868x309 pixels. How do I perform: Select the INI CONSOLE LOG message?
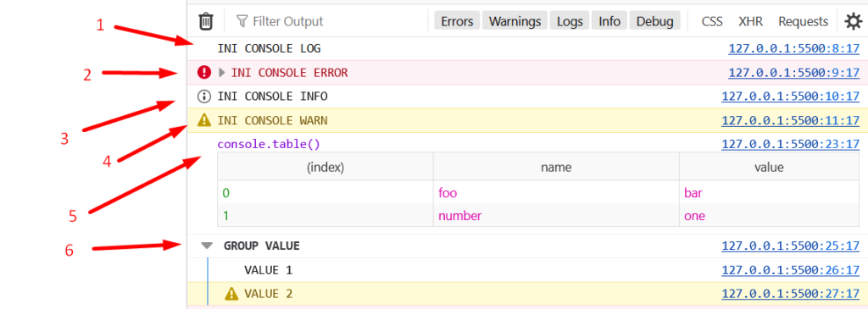269,48
